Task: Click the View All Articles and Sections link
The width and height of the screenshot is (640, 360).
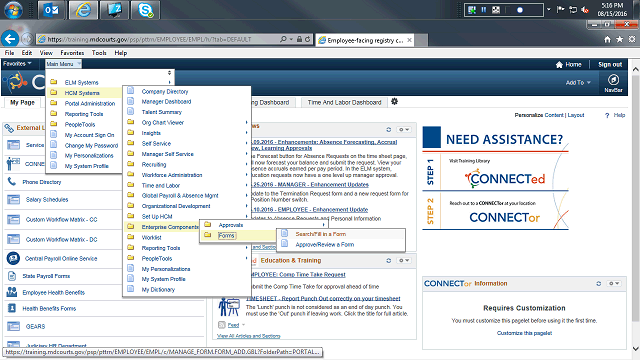Action: point(249,336)
